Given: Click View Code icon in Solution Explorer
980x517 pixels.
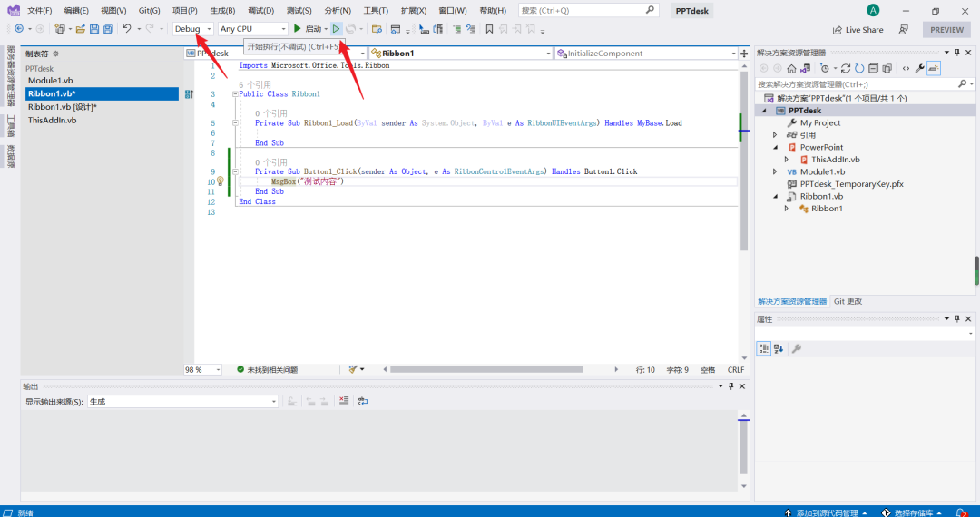Looking at the screenshot, I should coord(906,69).
